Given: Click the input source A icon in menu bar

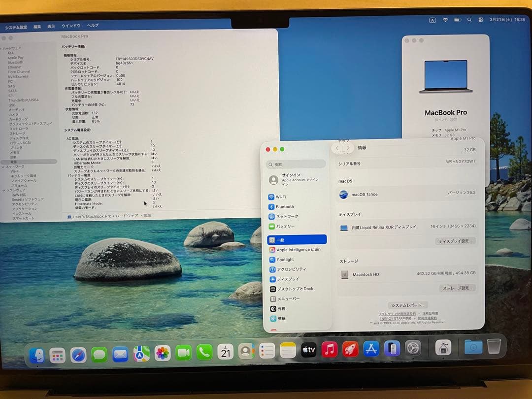Looking at the screenshot, I should click(432, 20).
